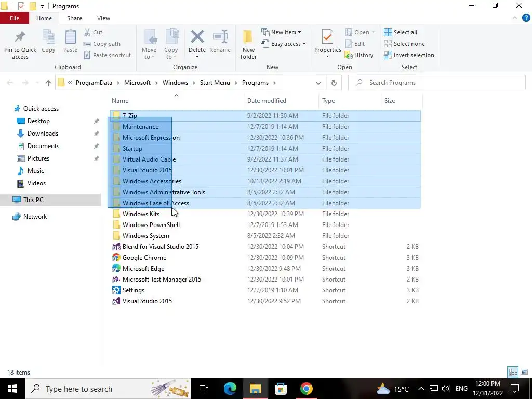Show hidden system tray icons
This screenshot has height=399, width=532.
[x=421, y=389]
